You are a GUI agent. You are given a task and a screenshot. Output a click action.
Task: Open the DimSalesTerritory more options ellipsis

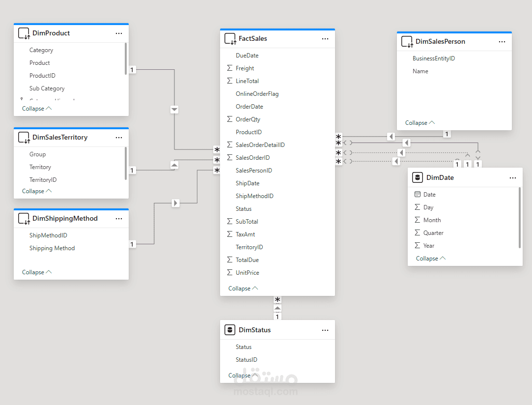tap(119, 138)
